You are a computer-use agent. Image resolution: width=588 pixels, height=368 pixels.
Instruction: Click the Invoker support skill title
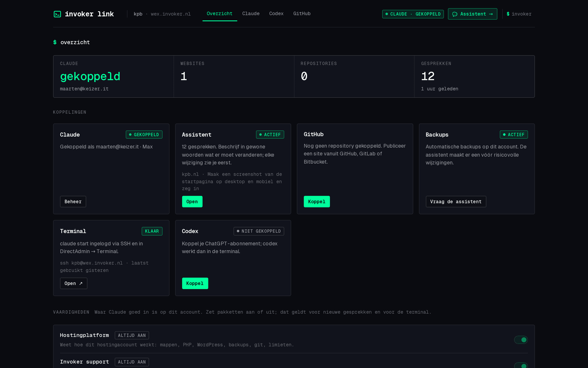pyautogui.click(x=84, y=362)
